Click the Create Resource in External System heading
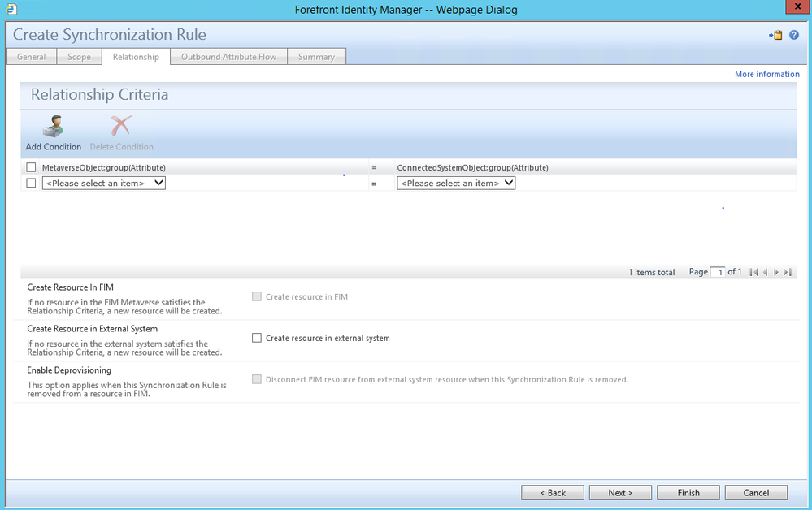812x510 pixels. click(92, 329)
